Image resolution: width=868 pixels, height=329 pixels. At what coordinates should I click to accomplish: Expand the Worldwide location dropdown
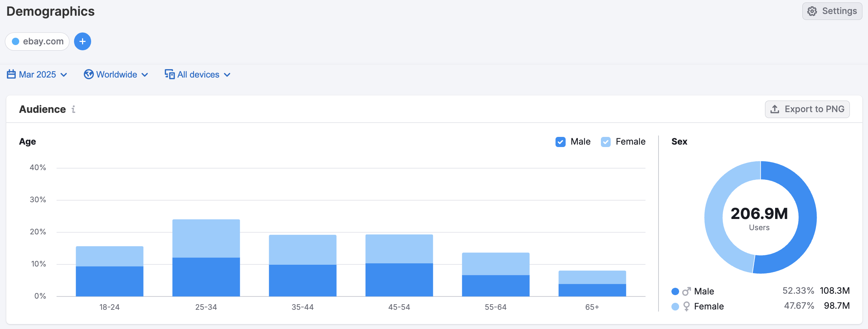point(117,74)
